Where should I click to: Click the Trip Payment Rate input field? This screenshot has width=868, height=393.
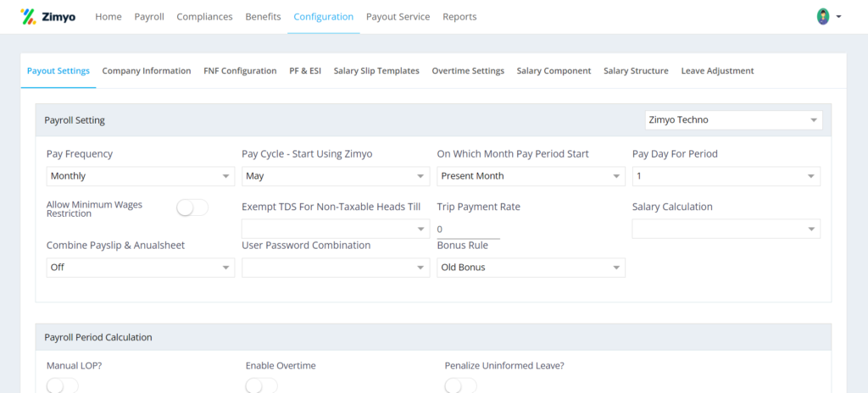[468, 229]
